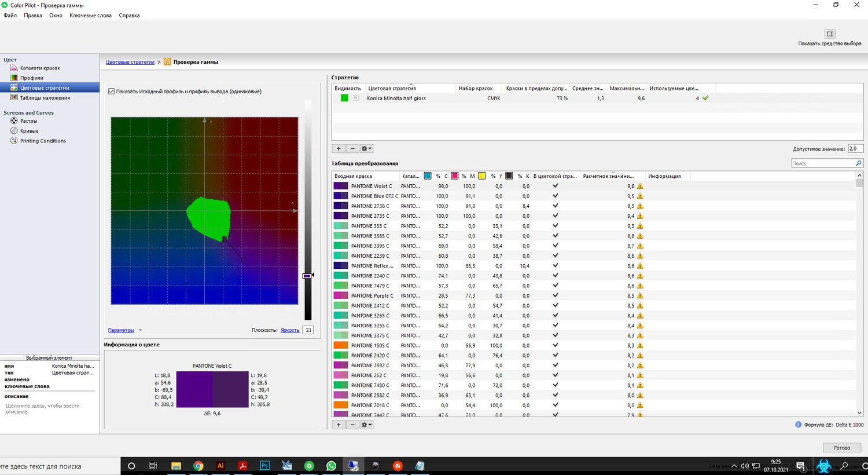Select the Профили sidebar icon
The height and width of the screenshot is (475, 868).
(x=14, y=78)
